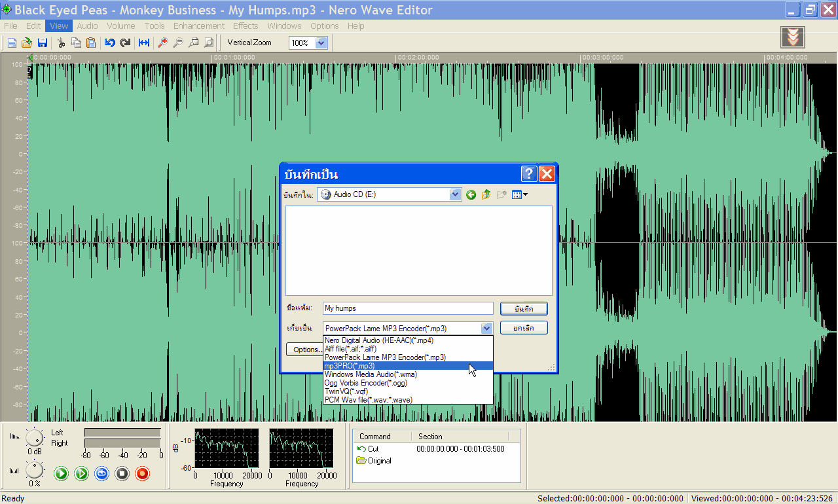Image resolution: width=838 pixels, height=504 pixels.
Task: Click the gray Stop button
Action: (x=122, y=473)
